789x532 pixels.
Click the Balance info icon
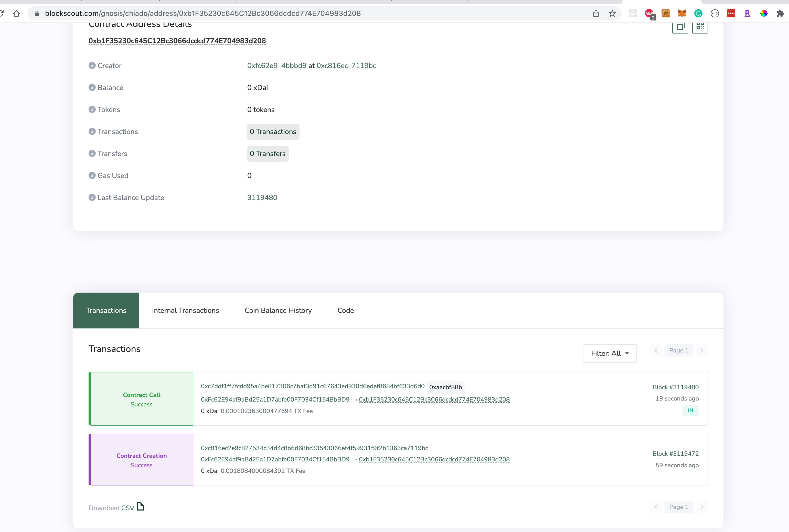[x=92, y=87]
